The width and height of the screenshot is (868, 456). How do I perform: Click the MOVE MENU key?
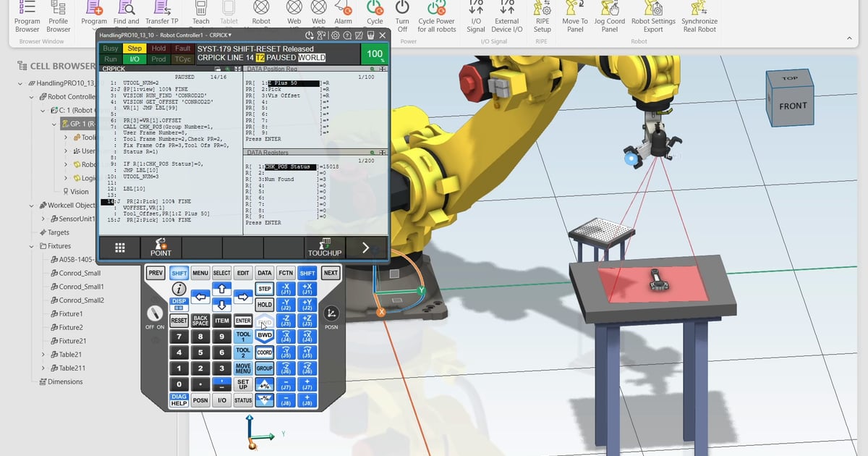coord(243,368)
